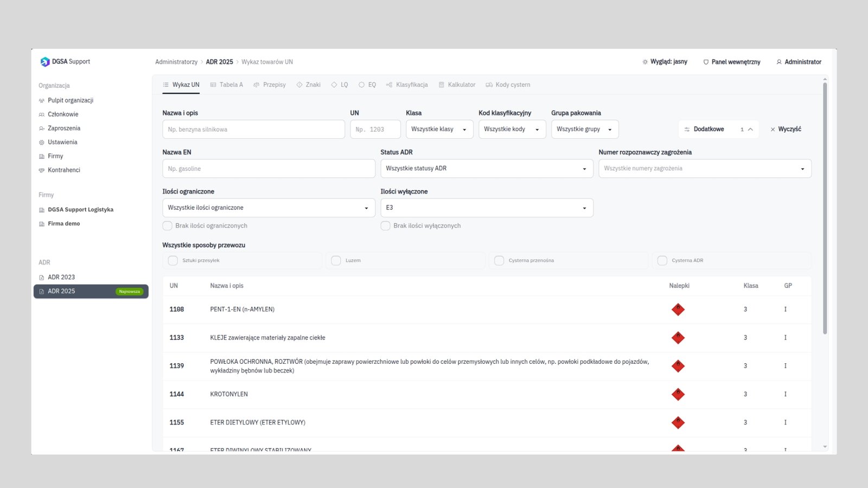
Task: Open the EQ tab
Action: pyautogui.click(x=367, y=85)
